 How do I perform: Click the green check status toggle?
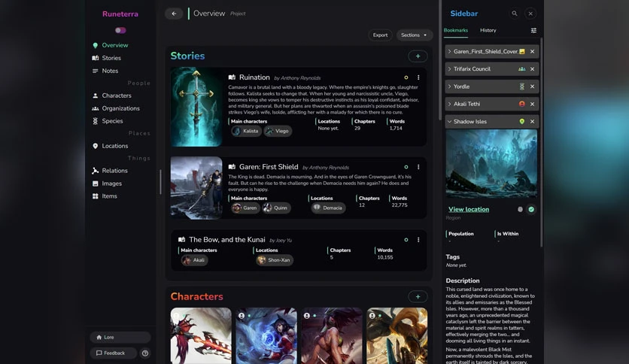click(x=531, y=209)
